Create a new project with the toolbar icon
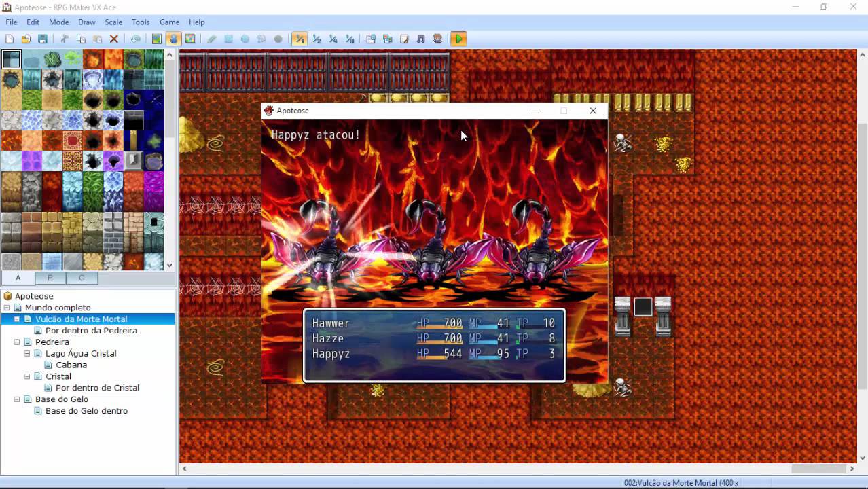The width and height of the screenshot is (868, 489). click(x=10, y=39)
